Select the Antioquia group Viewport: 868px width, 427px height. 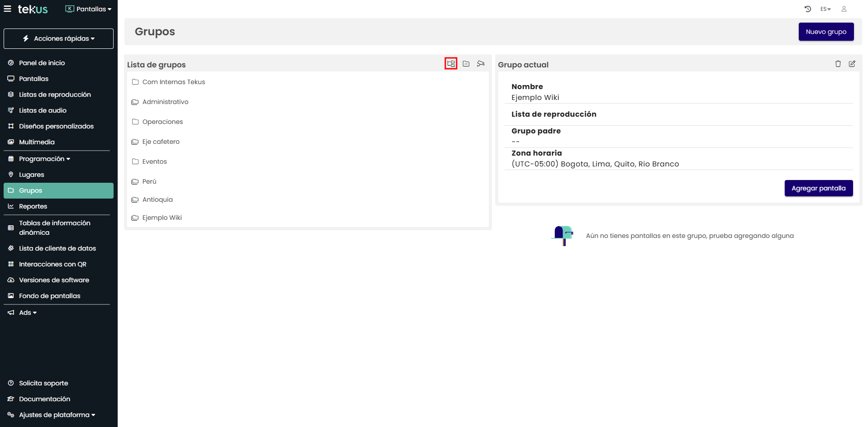click(157, 199)
